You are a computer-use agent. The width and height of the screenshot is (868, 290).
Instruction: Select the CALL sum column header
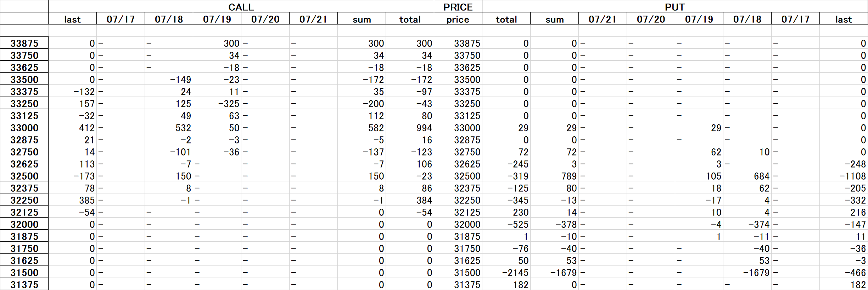click(362, 19)
